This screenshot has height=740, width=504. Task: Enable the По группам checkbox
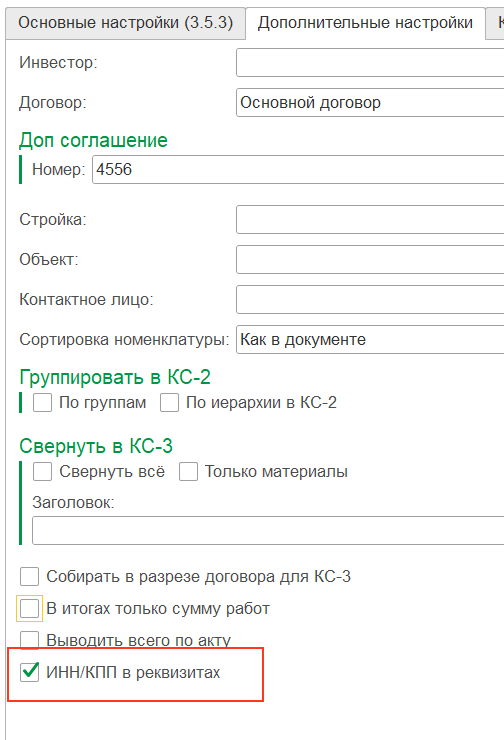pos(42,403)
